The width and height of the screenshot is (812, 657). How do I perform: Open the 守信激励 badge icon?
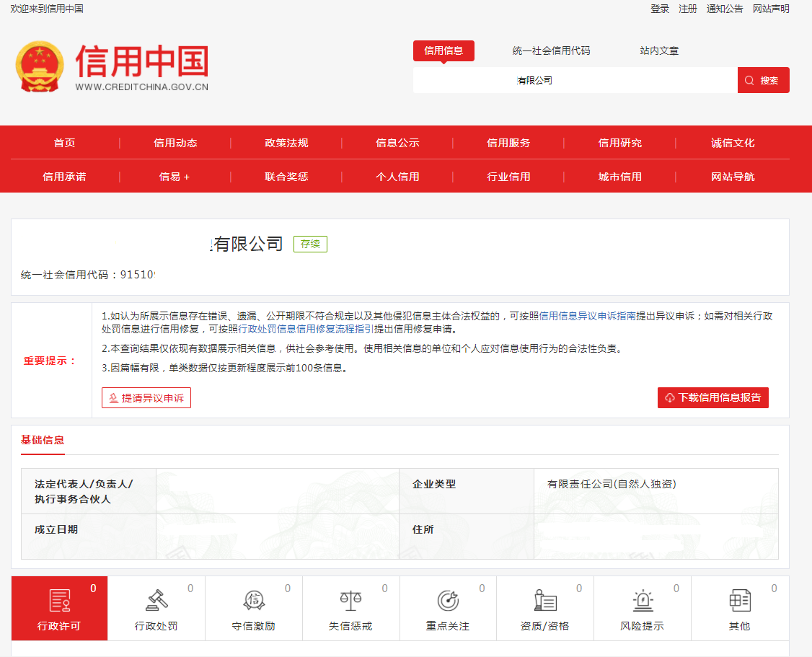point(254,601)
